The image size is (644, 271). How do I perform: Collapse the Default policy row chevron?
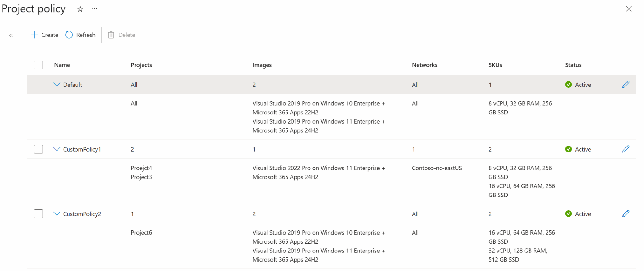click(57, 84)
